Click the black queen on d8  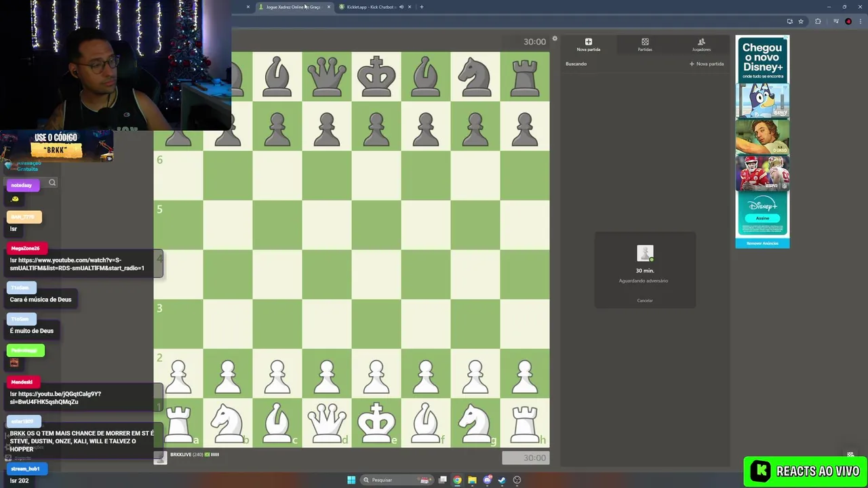(327, 77)
